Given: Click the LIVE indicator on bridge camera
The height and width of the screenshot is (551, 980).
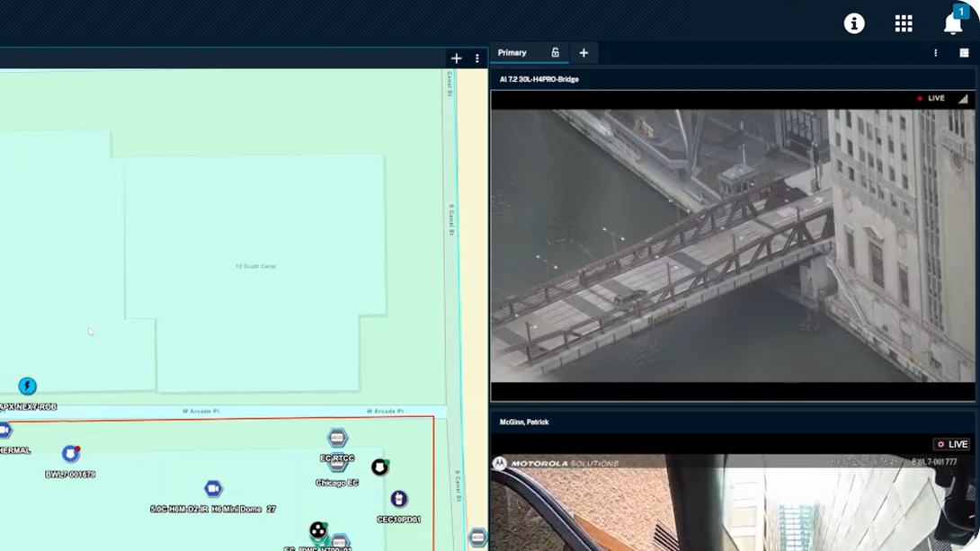Looking at the screenshot, I should pos(931,99).
